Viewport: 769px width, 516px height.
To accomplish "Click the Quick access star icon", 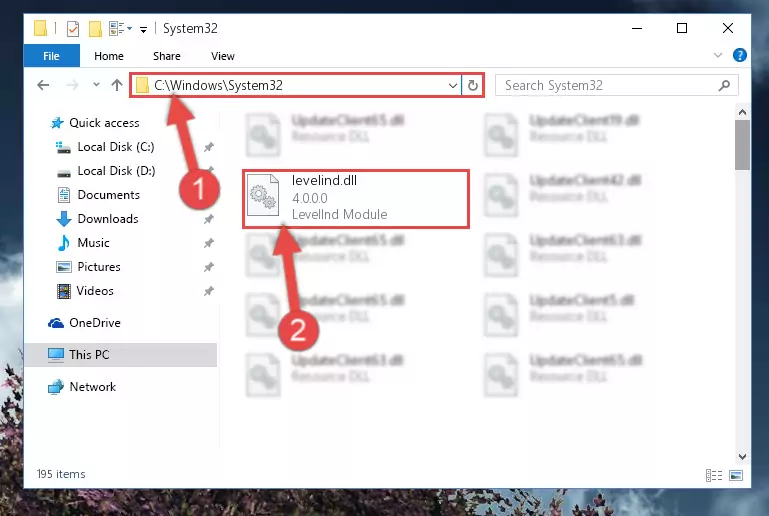I will pos(57,123).
